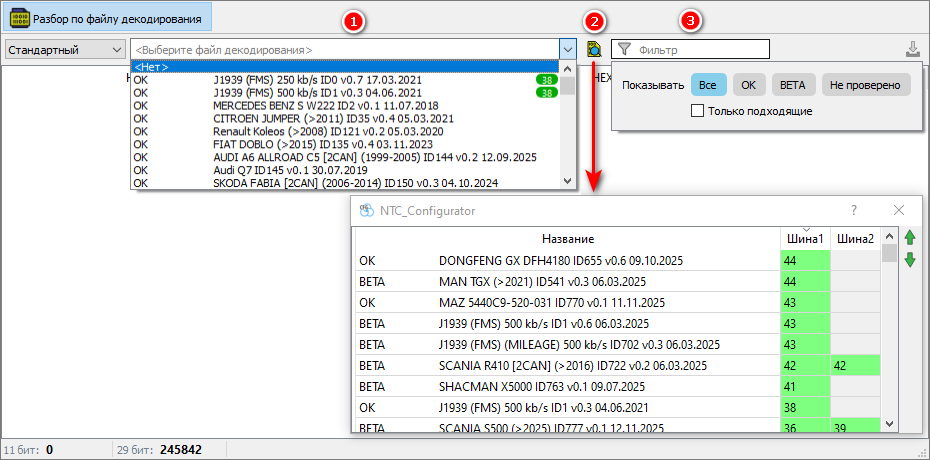Click the "Не проверено" filter button
The image size is (930, 460).
click(867, 85)
